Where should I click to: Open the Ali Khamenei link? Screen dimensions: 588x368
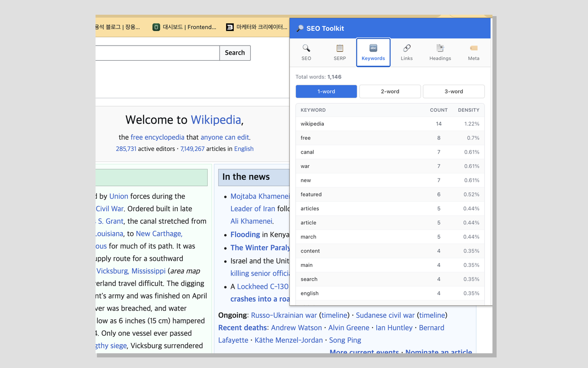(251, 221)
